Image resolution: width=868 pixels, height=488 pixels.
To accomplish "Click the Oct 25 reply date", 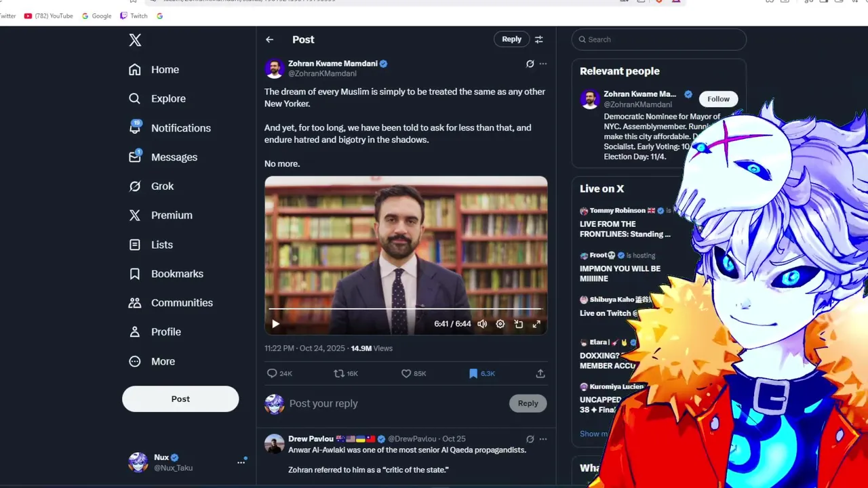I will 454,439.
